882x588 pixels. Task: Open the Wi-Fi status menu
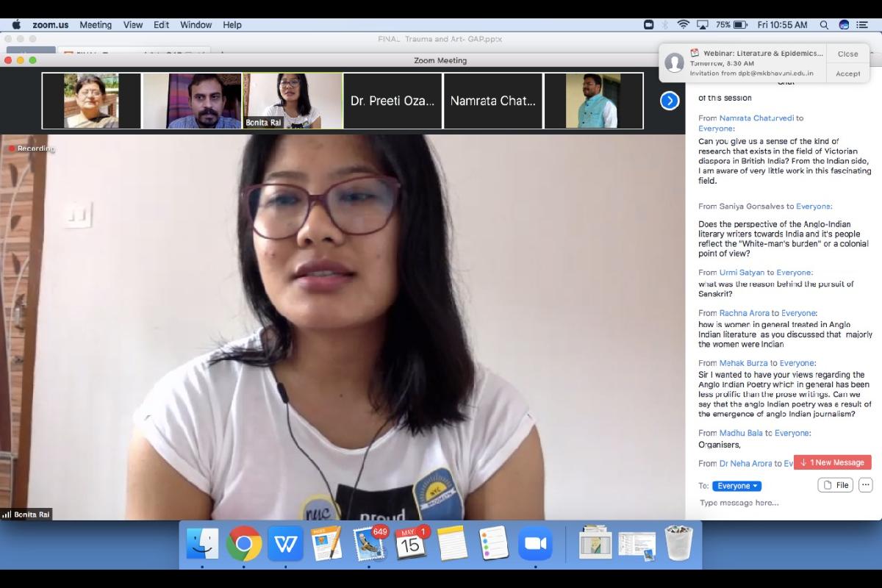pyautogui.click(x=684, y=24)
